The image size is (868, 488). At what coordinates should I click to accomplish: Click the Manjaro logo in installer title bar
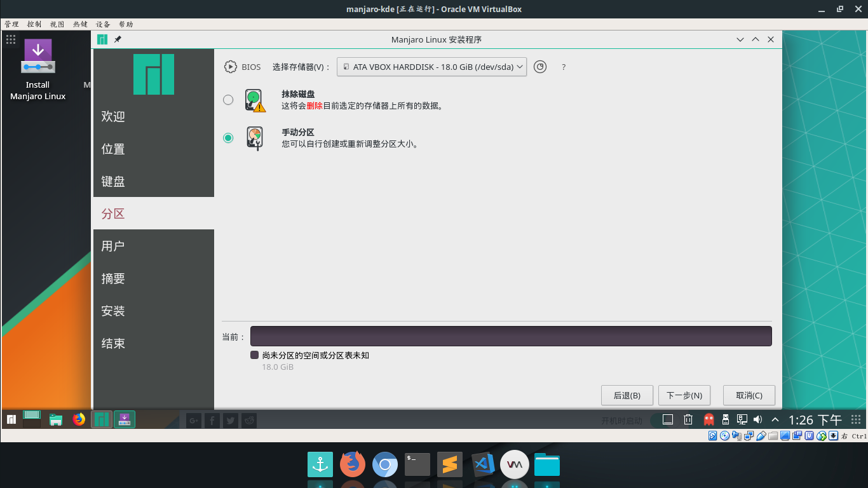102,39
